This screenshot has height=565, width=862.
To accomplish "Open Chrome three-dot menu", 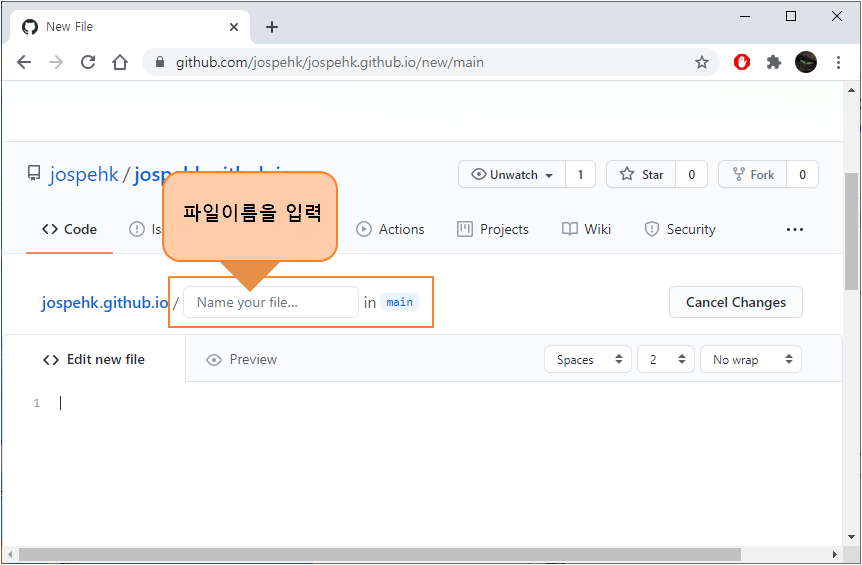I will point(838,62).
